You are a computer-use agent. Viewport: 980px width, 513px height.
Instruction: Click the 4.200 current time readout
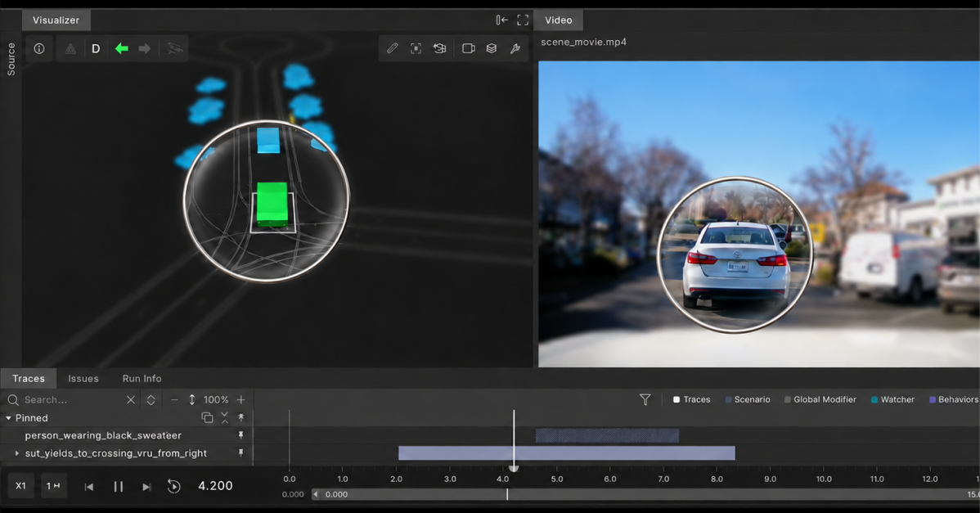coord(215,485)
